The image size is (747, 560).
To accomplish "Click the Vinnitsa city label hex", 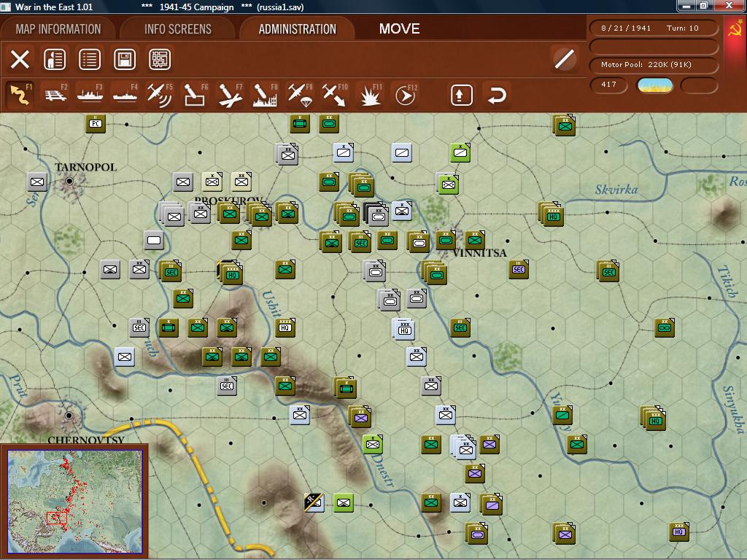I will (479, 253).
